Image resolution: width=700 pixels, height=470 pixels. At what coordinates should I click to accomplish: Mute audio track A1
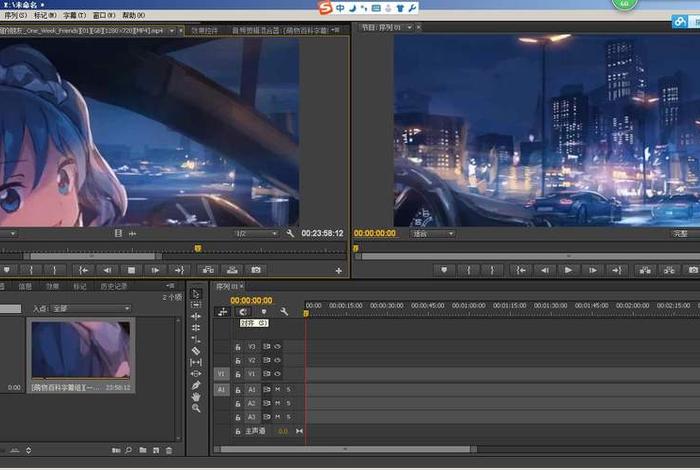point(278,390)
